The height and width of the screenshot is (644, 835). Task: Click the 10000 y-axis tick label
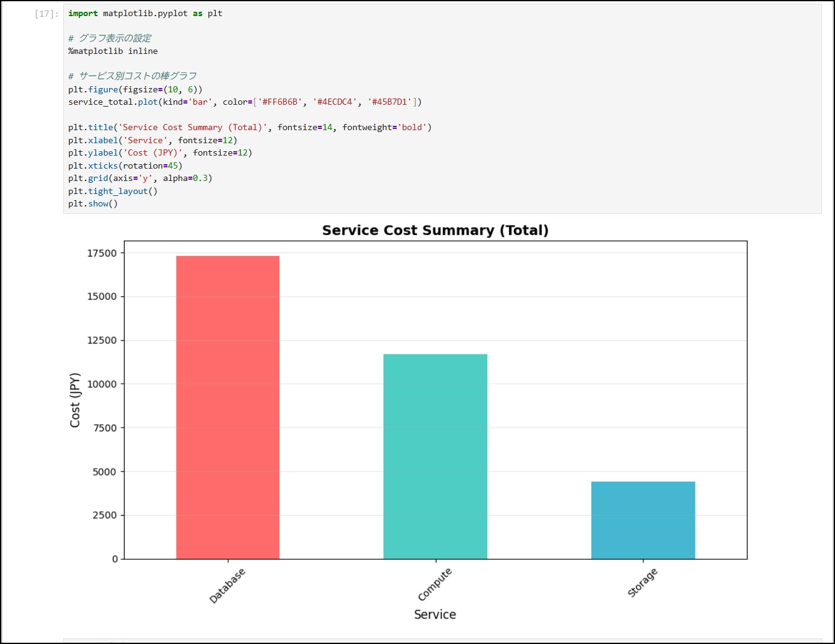tap(102, 384)
